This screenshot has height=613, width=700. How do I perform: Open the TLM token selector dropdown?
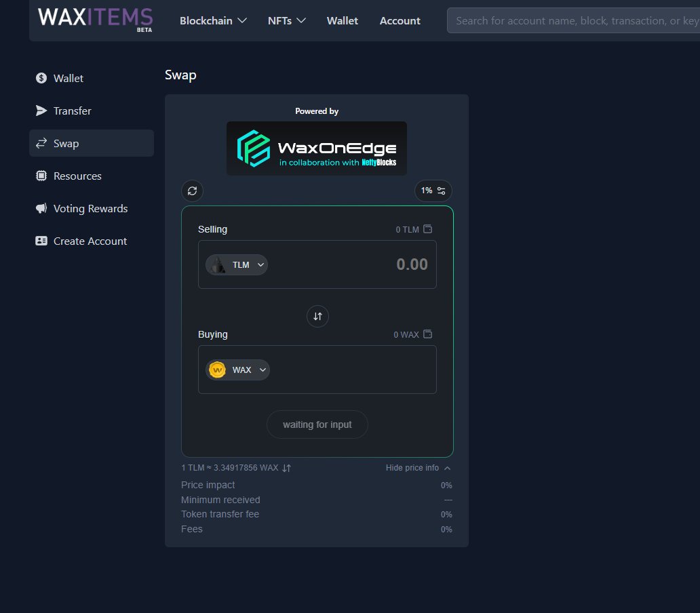(237, 265)
